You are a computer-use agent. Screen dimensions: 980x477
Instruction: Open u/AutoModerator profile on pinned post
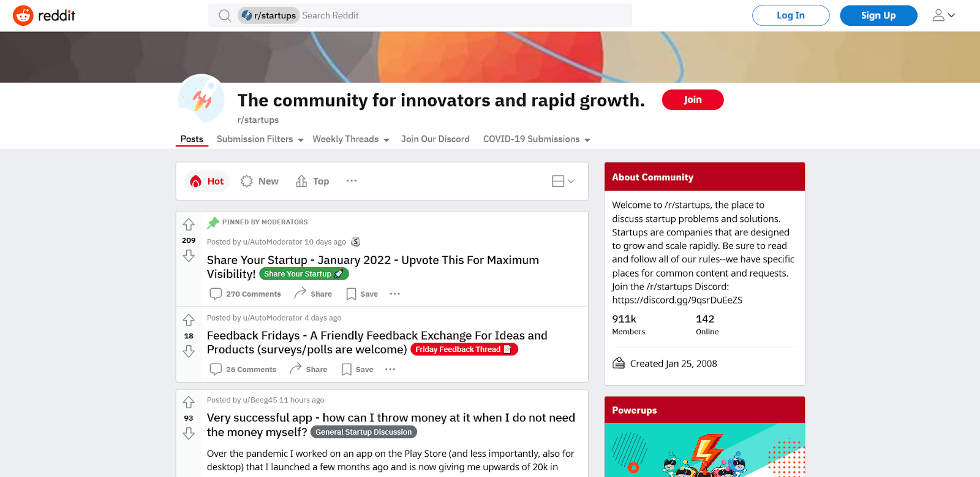point(273,242)
